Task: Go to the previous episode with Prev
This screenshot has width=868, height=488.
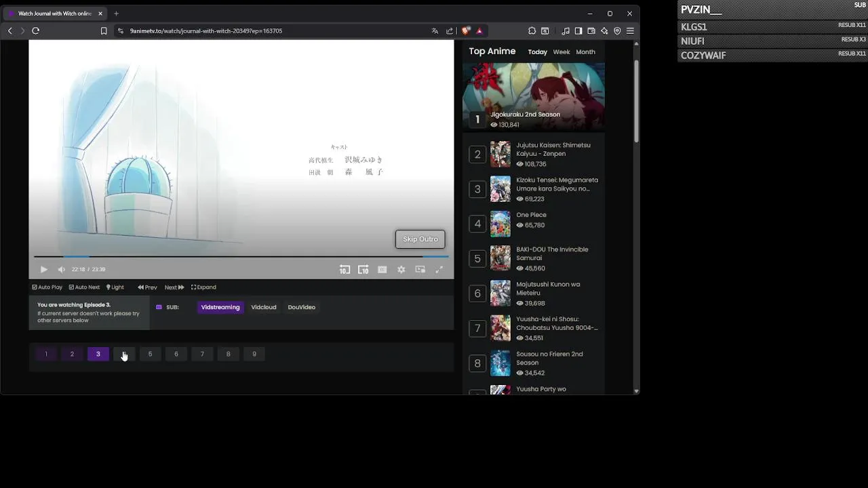Action: click(147, 287)
